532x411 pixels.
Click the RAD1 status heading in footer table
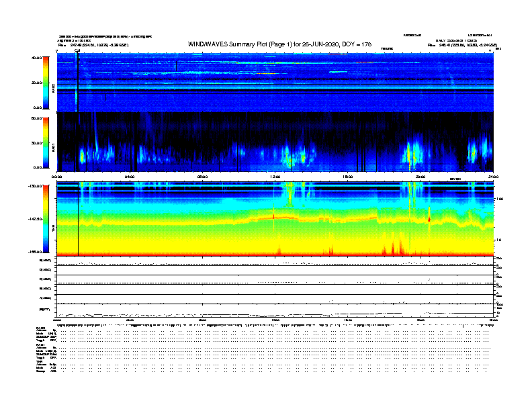(x=41, y=345)
